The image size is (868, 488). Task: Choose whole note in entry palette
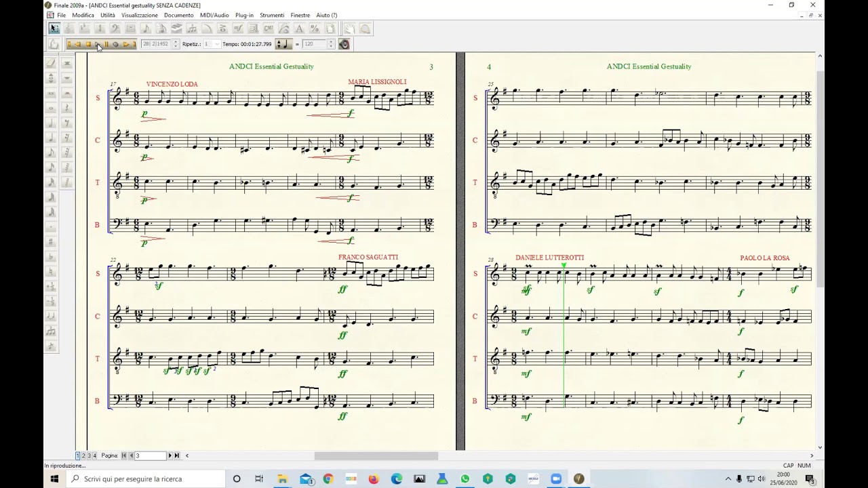click(x=51, y=108)
